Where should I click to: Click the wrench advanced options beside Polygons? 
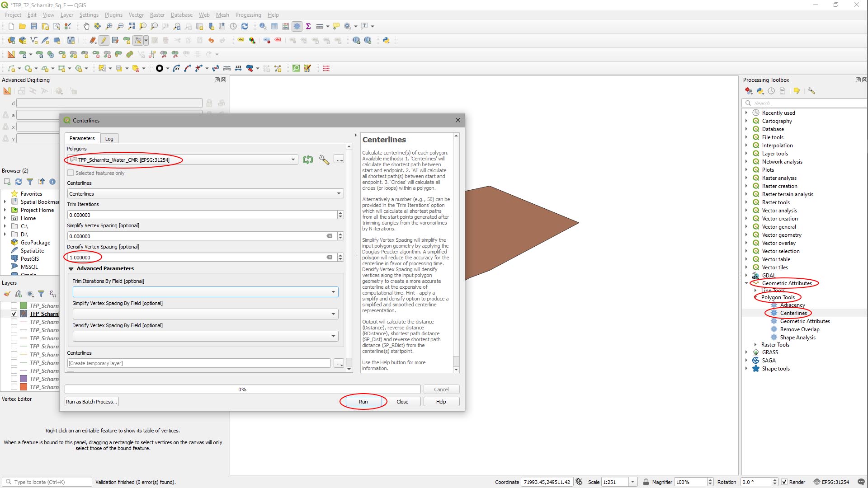pyautogui.click(x=324, y=160)
